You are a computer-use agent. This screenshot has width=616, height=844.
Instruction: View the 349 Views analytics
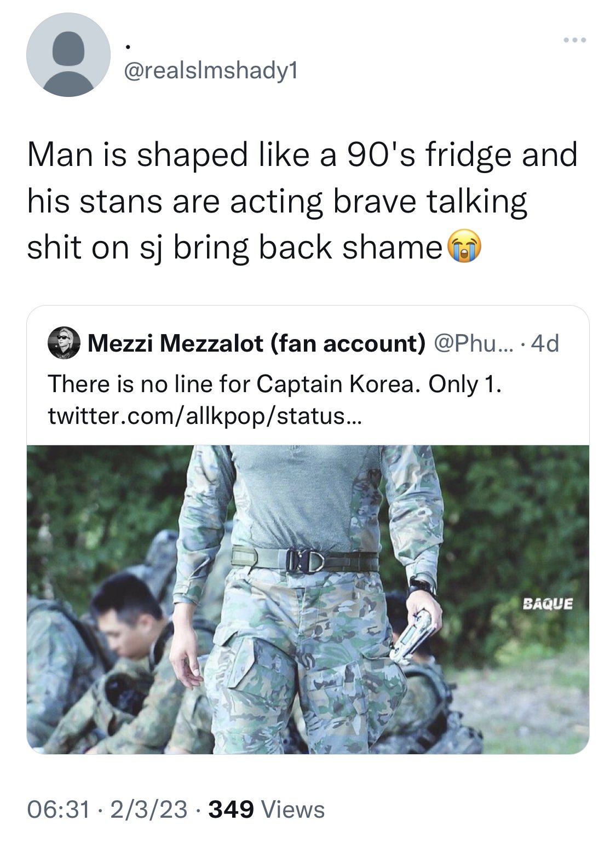(267, 809)
